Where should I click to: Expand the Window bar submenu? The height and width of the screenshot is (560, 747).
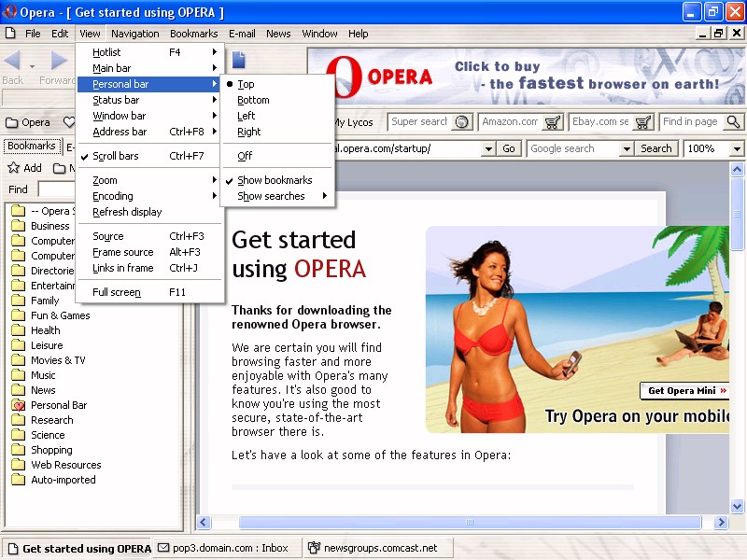[x=149, y=116]
